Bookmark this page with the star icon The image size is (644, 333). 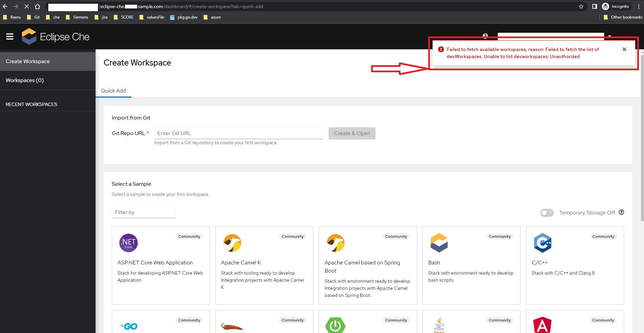pyautogui.click(x=581, y=6)
